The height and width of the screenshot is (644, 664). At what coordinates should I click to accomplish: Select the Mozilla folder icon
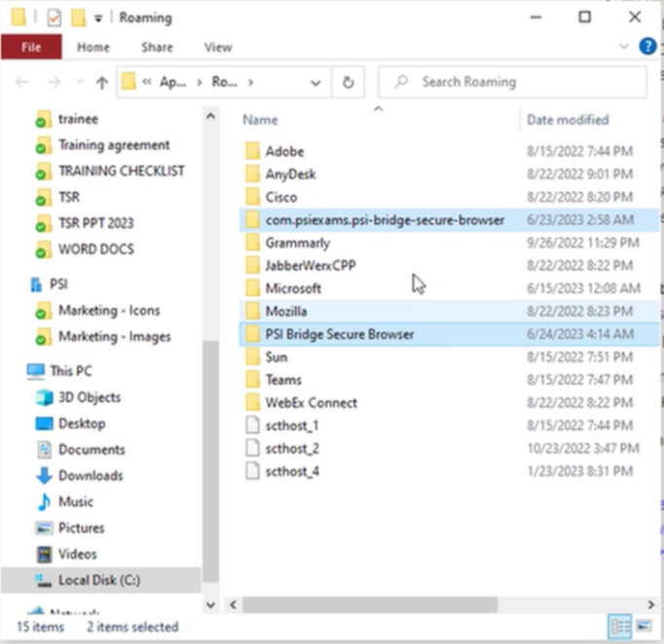tap(253, 312)
